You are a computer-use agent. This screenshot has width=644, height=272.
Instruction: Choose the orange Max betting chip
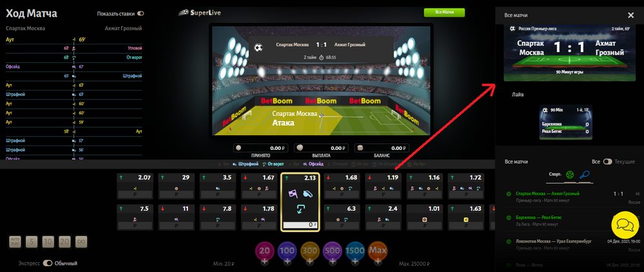(377, 250)
